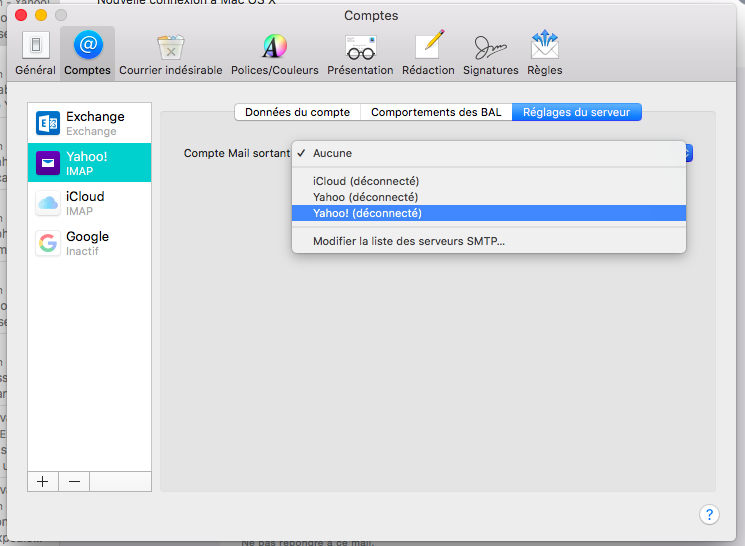Viewport: 745px width, 546px height.
Task: Open help with the question mark button
Action: pyautogui.click(x=709, y=514)
